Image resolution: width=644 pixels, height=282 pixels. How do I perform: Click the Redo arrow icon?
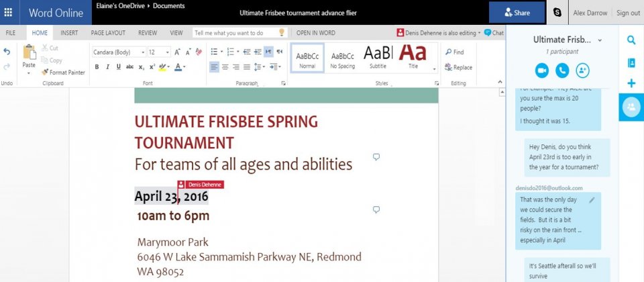(7, 66)
